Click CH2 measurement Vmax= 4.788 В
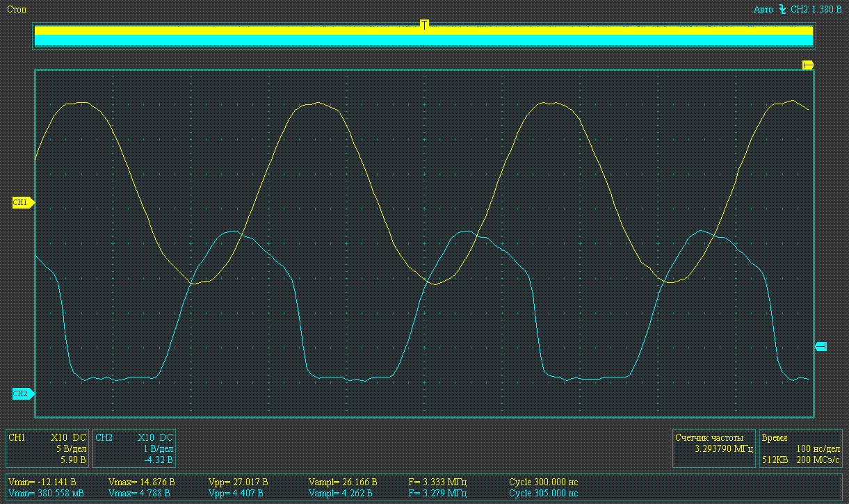The width and height of the screenshot is (849, 504). [x=139, y=493]
